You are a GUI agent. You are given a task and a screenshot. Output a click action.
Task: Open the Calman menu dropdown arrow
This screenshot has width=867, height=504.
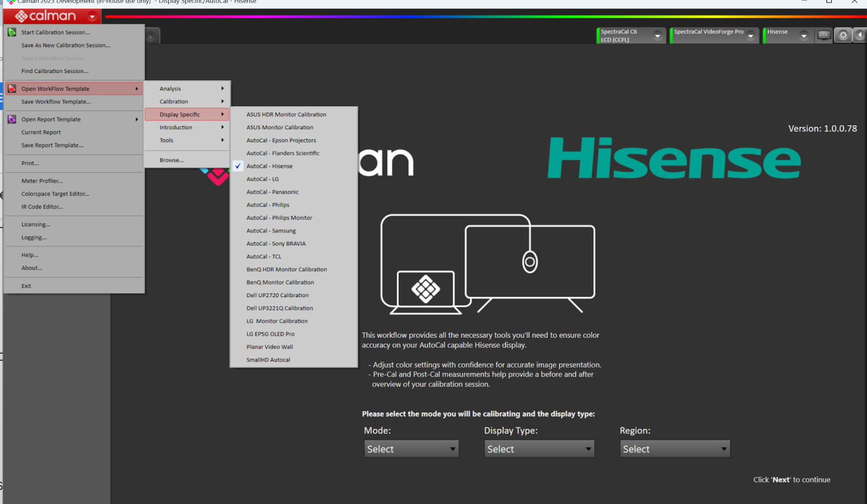92,17
